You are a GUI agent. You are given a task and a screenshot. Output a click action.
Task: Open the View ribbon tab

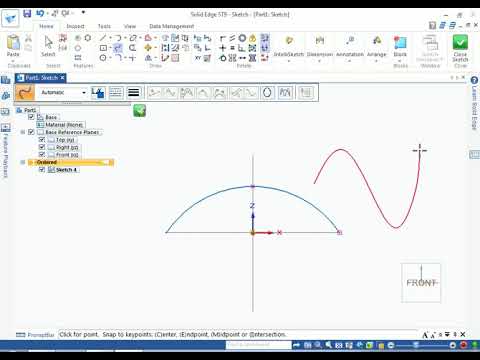130,26
